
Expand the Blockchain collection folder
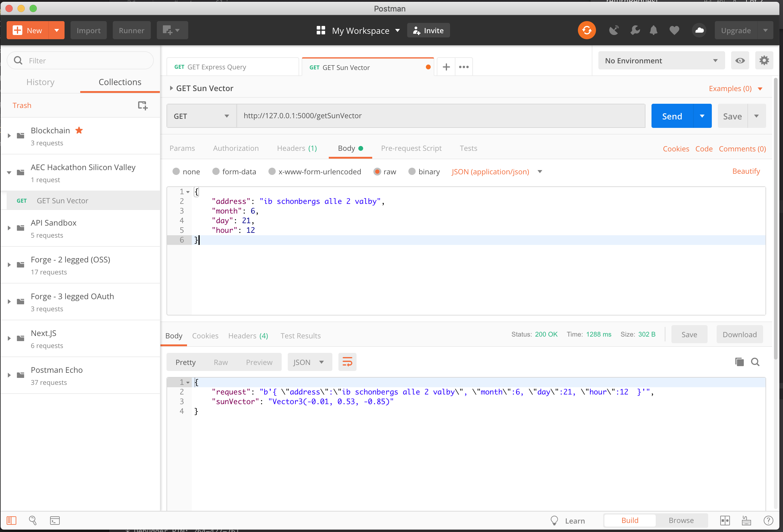coord(9,136)
